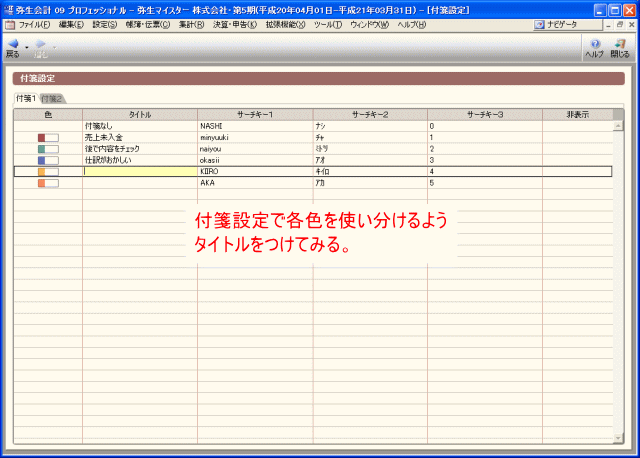This screenshot has height=458, width=640.
Task: Open the ヘルプ(H) menu
Action: (411, 25)
